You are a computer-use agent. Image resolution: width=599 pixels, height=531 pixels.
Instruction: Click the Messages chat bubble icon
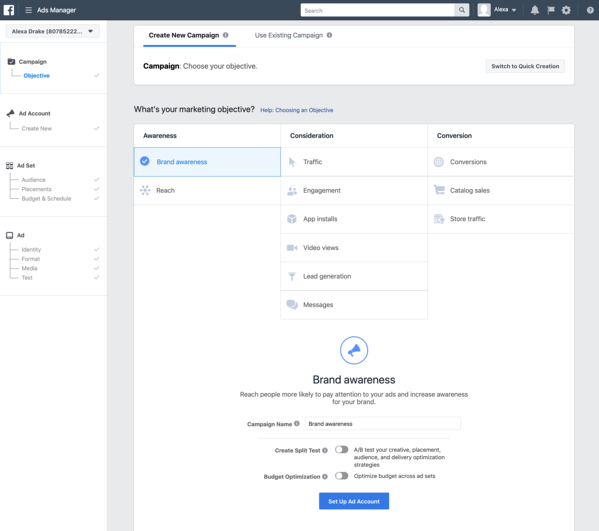[292, 304]
